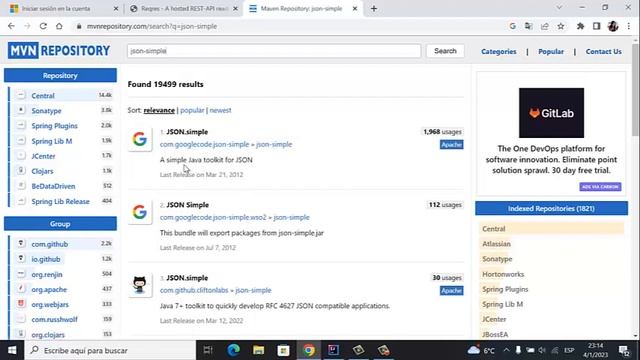
Task: Click the Popular menu link
Action: 551,51
